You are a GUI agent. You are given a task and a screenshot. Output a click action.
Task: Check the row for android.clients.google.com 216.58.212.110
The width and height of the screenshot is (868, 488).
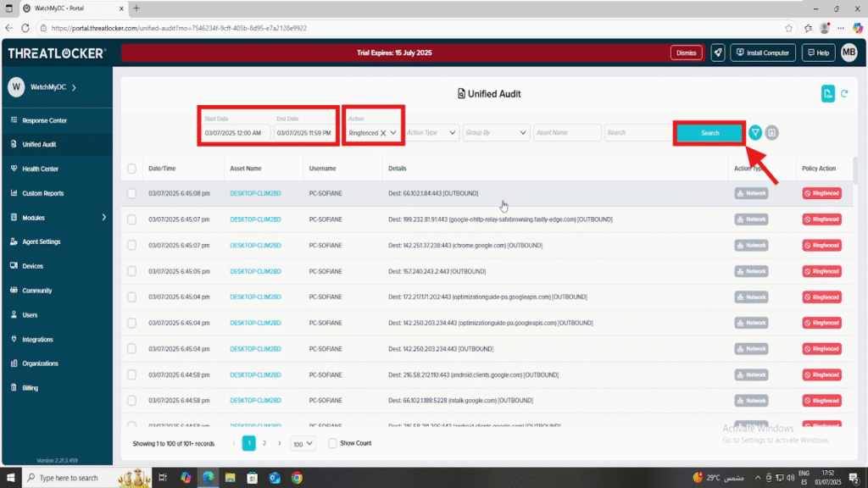[131, 374]
